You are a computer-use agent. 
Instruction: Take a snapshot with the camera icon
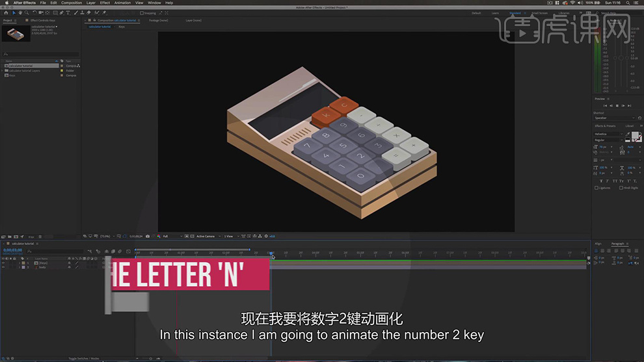click(148, 237)
